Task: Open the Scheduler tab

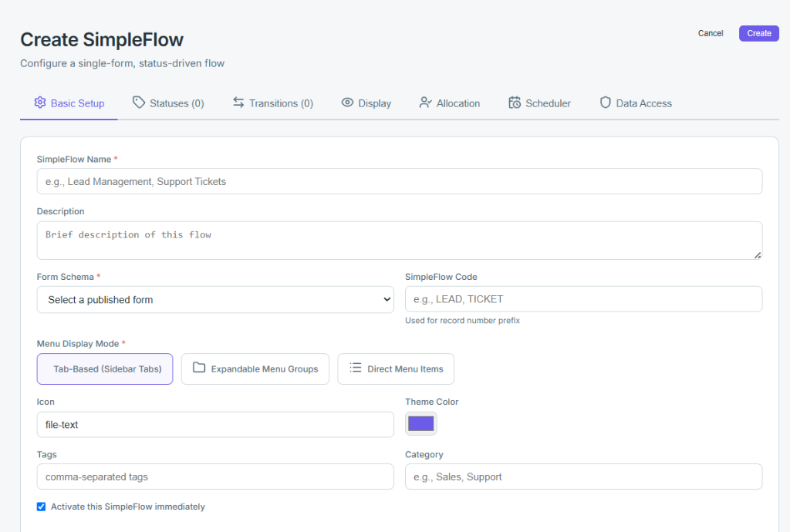Action: [539, 103]
